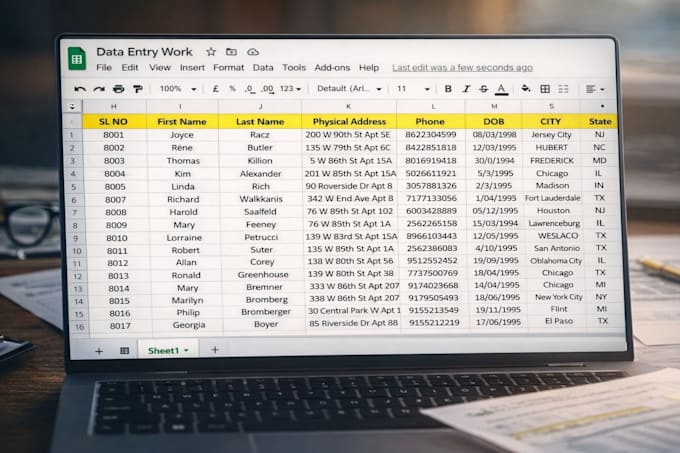Check the cloud save status icon
Screen dimensions: 680x453
(x=253, y=52)
